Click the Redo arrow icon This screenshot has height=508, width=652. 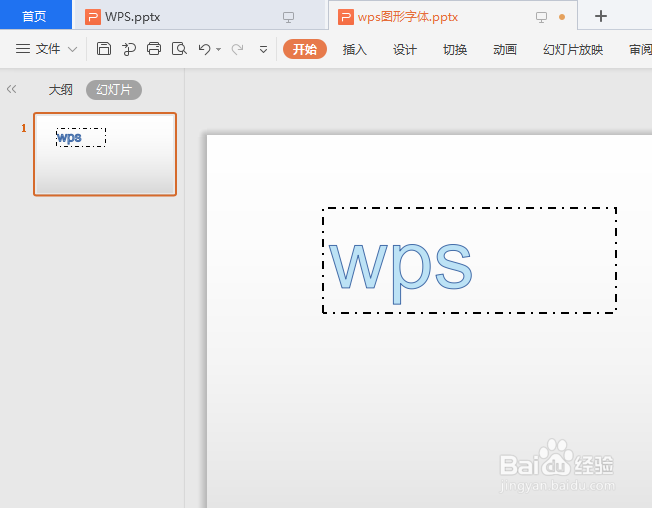click(237, 49)
